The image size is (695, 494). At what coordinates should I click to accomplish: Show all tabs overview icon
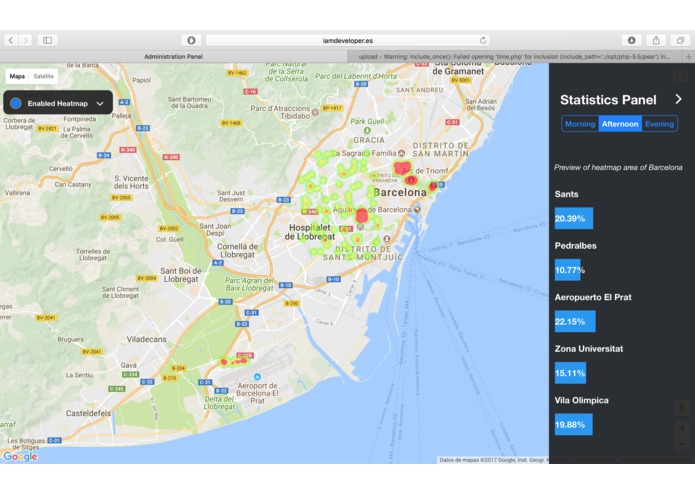pyautogui.click(x=680, y=40)
